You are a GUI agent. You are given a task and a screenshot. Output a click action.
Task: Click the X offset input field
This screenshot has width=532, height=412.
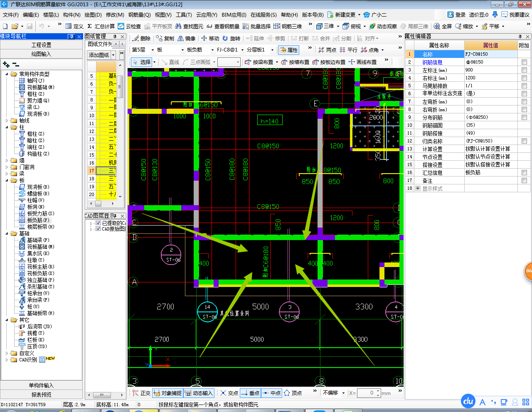pyautogui.click(x=366, y=393)
